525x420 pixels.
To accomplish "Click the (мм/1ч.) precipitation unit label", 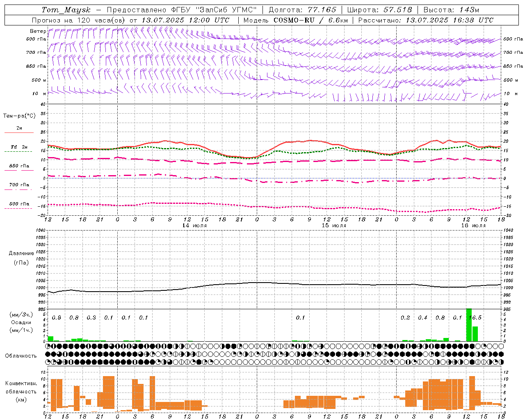I will [x=21, y=330].
